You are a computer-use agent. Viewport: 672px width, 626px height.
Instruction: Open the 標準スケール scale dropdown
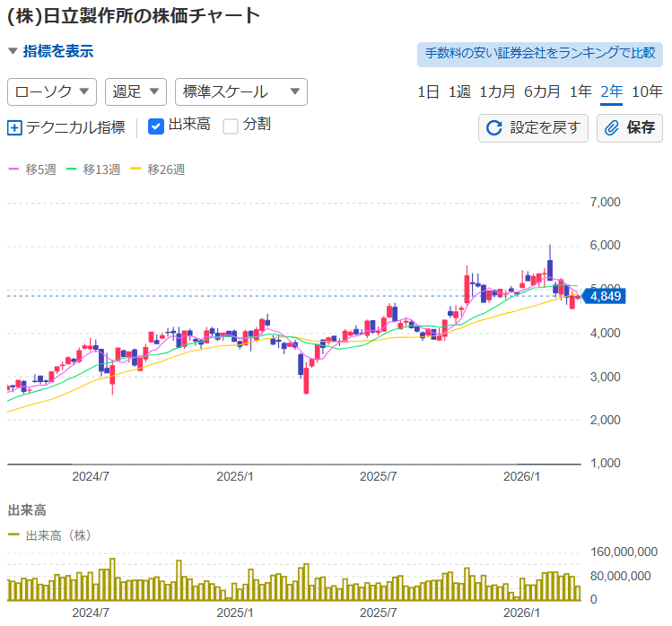pos(240,91)
